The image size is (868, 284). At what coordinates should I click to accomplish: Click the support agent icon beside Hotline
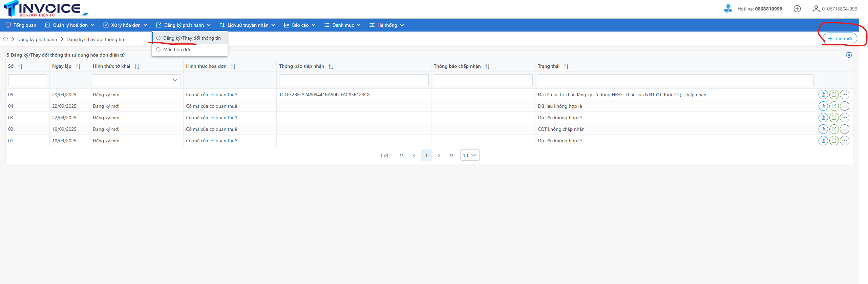point(727,8)
